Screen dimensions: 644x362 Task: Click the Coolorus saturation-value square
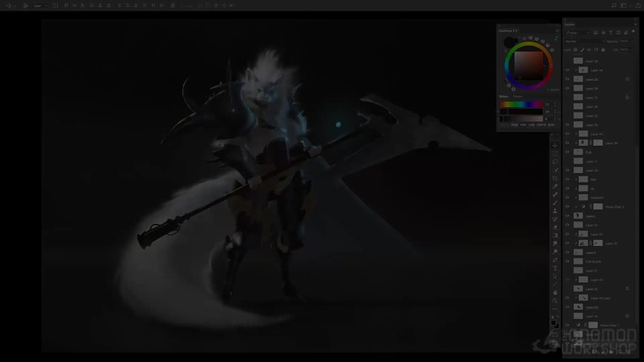coord(529,66)
